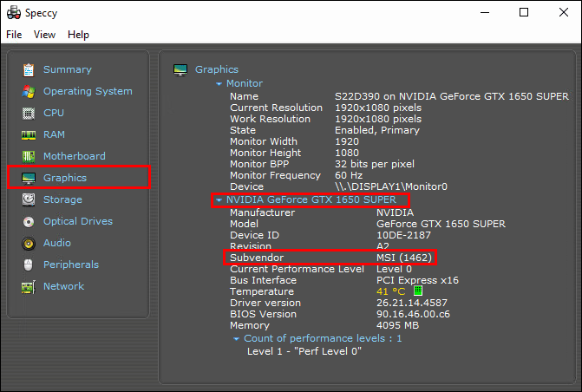
Task: Click the Peripherals mouse icon
Action: (x=29, y=265)
